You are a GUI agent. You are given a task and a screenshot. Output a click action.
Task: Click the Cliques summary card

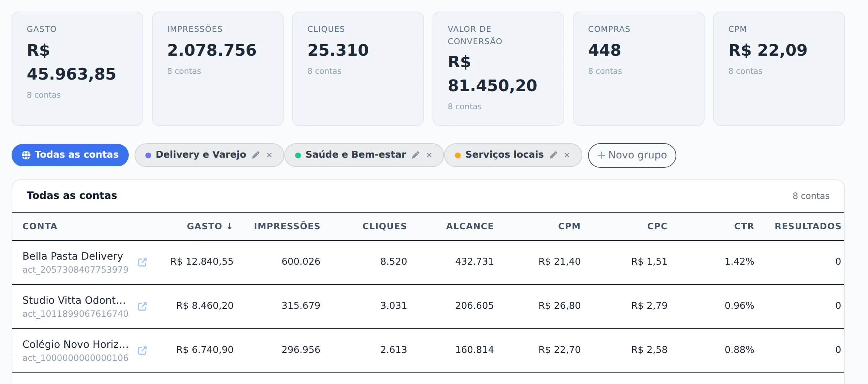(x=358, y=69)
